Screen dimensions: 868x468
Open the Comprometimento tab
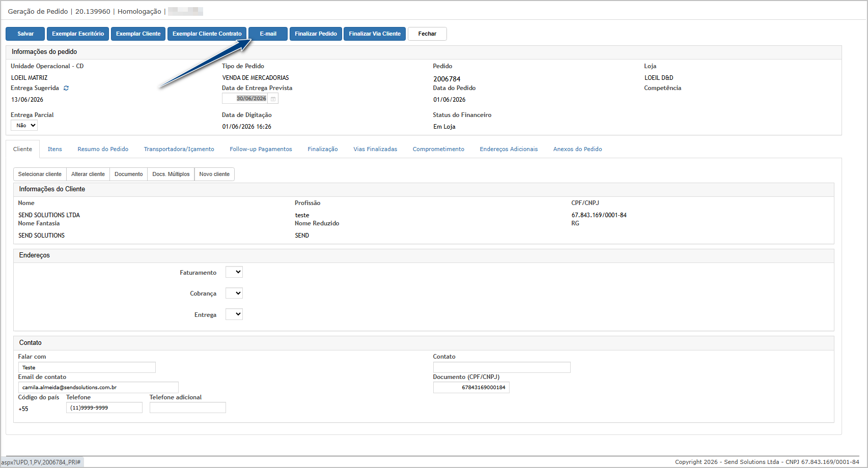[x=438, y=149]
